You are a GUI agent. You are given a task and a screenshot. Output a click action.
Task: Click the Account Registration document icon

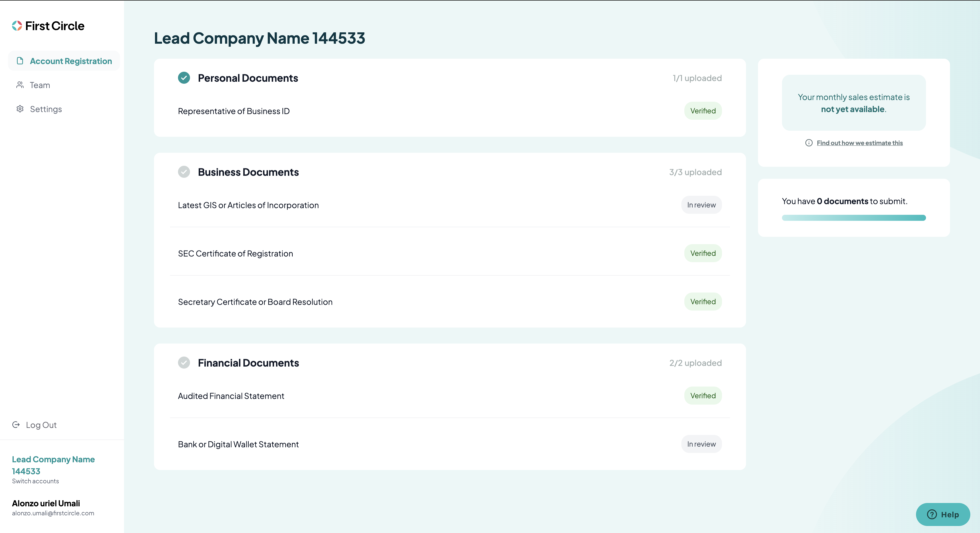(20, 60)
